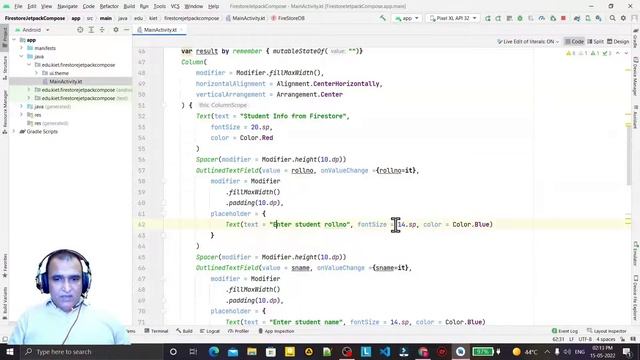Open the Android project view dropdown

32,30
